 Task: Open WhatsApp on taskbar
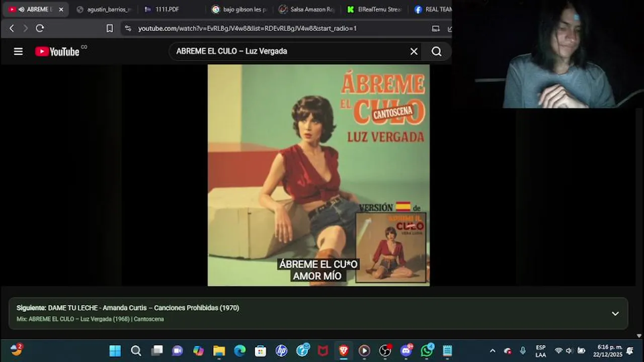(x=427, y=350)
